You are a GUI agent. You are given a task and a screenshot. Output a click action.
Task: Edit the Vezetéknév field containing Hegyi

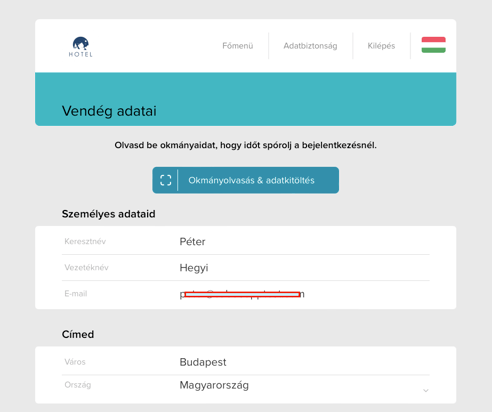coord(246,268)
